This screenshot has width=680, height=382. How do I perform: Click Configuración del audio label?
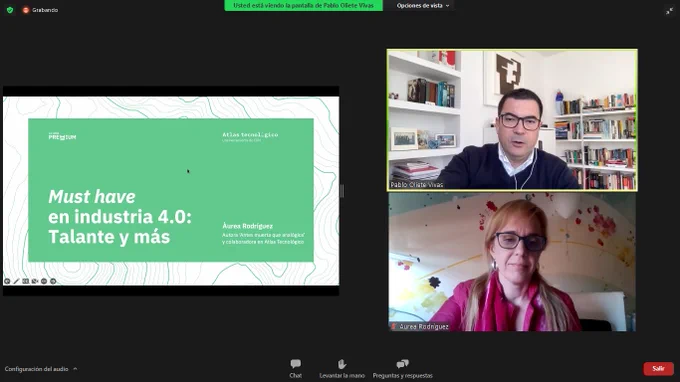tap(36, 369)
